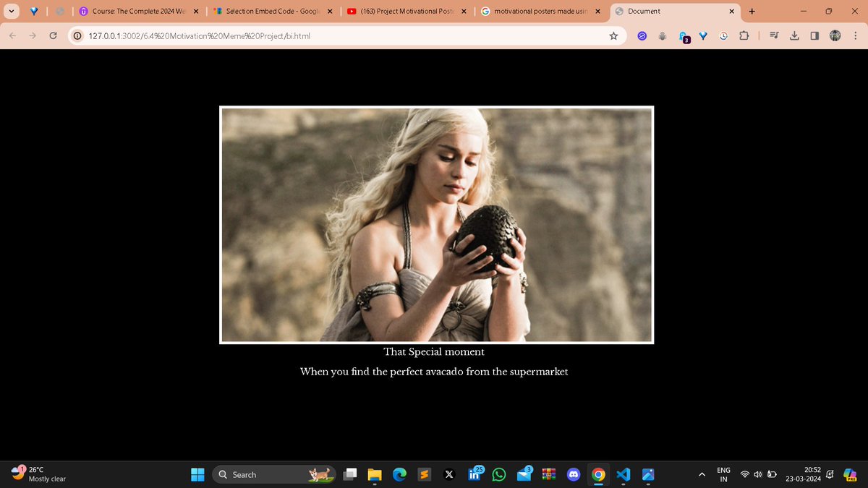868x488 pixels.
Task: Open Visual Studio Code from the taskbar
Action: coord(624,474)
